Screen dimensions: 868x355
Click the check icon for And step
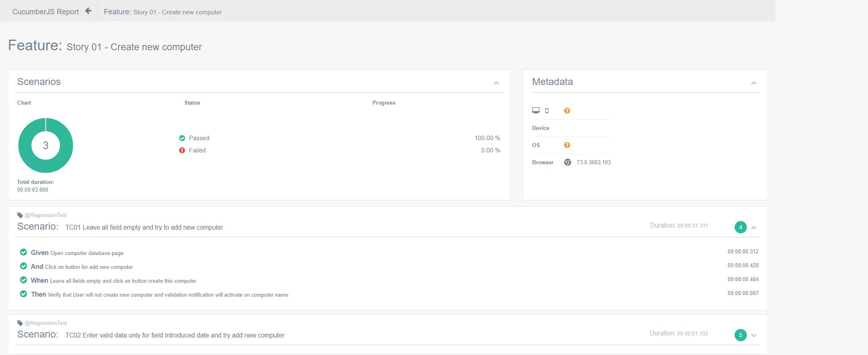coord(23,266)
